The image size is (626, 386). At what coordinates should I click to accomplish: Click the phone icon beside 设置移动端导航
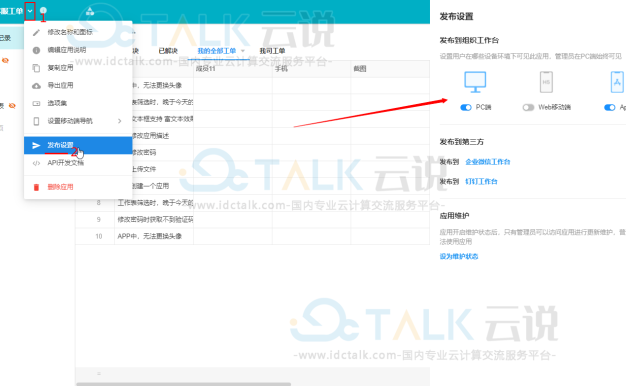36,121
